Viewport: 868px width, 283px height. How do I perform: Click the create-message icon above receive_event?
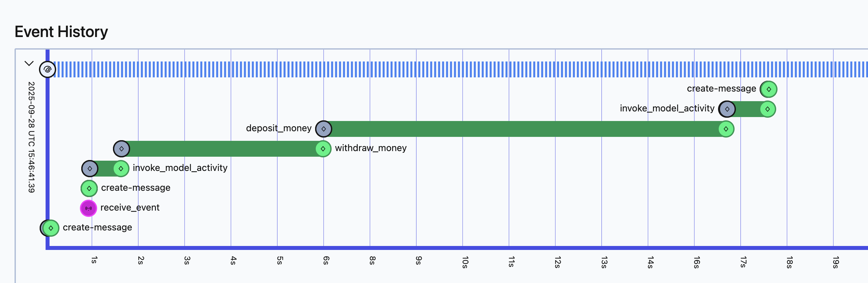point(89,188)
